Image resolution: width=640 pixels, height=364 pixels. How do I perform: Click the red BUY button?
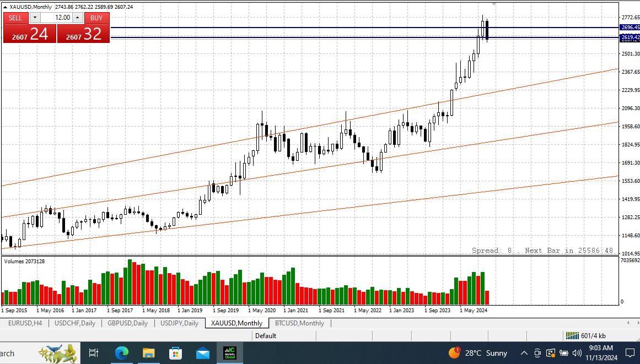[96, 18]
